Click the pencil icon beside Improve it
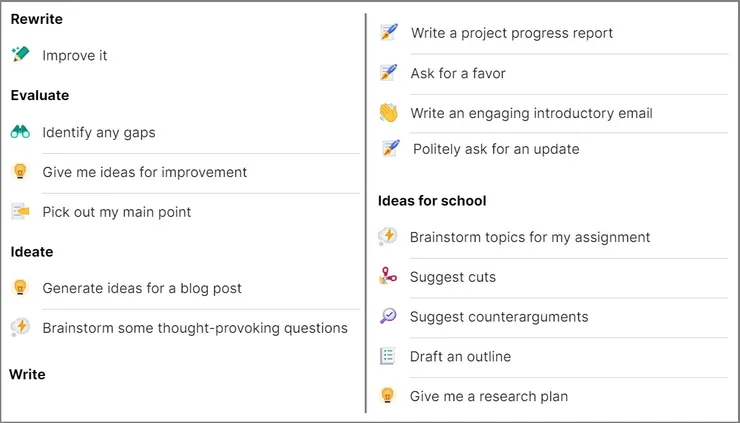The image size is (740, 423). tap(20, 55)
